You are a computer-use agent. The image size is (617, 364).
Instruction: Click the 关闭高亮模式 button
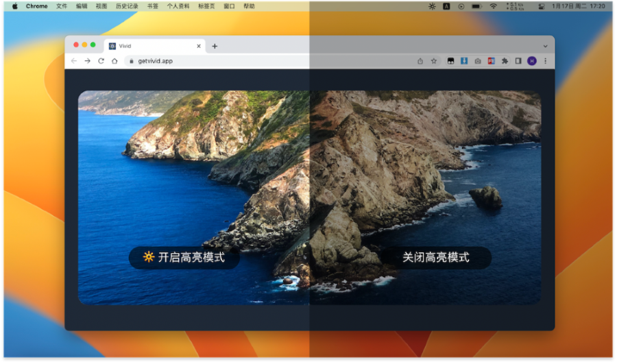(436, 258)
